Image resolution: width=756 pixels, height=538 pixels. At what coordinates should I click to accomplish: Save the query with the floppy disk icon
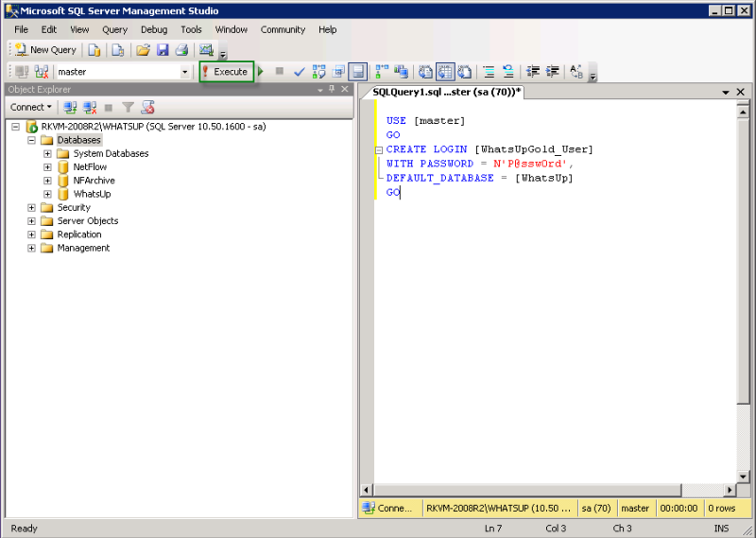163,50
